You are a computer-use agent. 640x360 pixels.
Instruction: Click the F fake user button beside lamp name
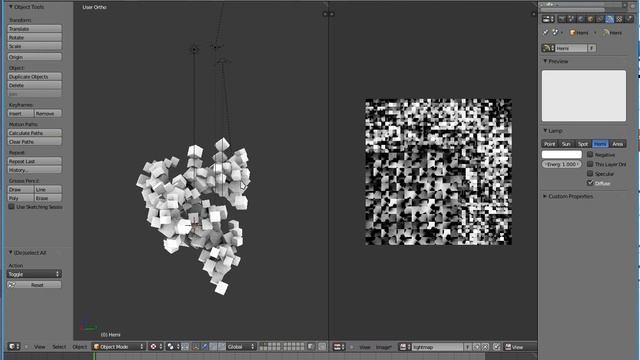(591, 48)
